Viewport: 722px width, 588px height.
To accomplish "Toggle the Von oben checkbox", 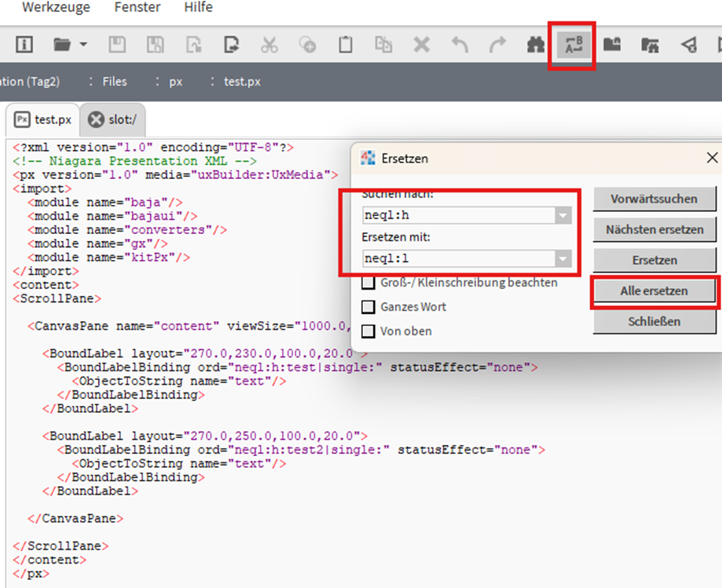I will tap(368, 331).
